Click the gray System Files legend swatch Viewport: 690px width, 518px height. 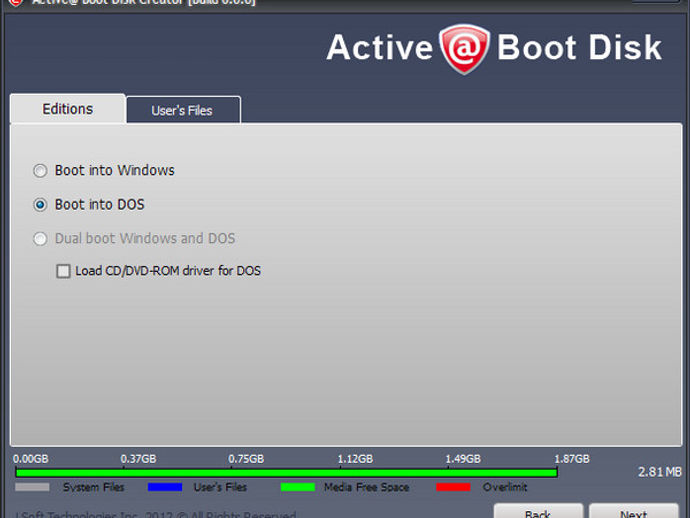32,487
